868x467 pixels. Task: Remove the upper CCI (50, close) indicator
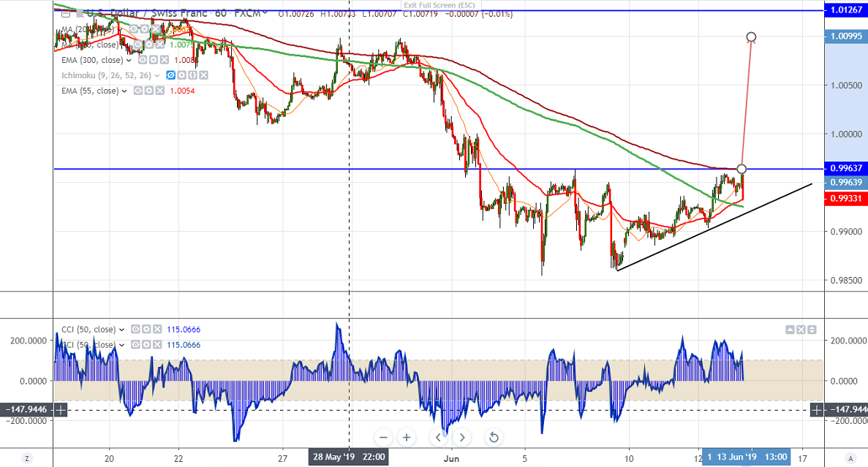tap(157, 329)
